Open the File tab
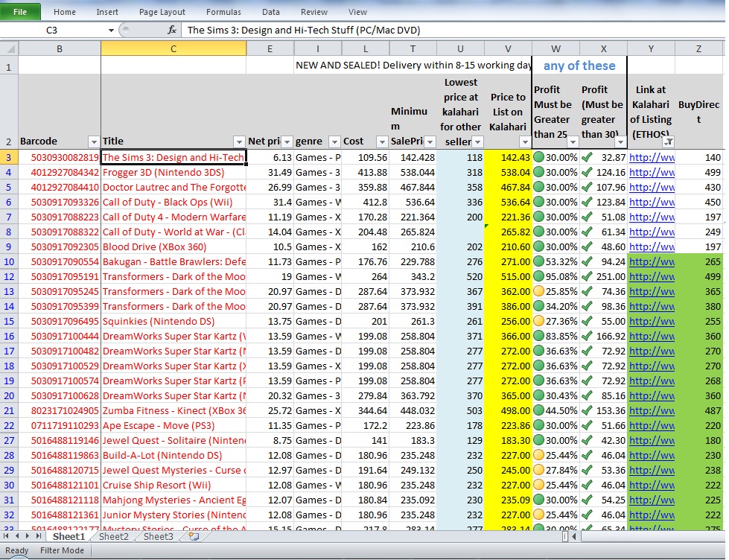 click(20, 12)
